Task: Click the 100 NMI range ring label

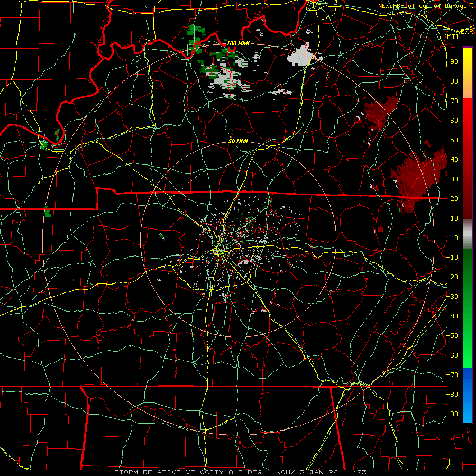Action: pyautogui.click(x=238, y=43)
